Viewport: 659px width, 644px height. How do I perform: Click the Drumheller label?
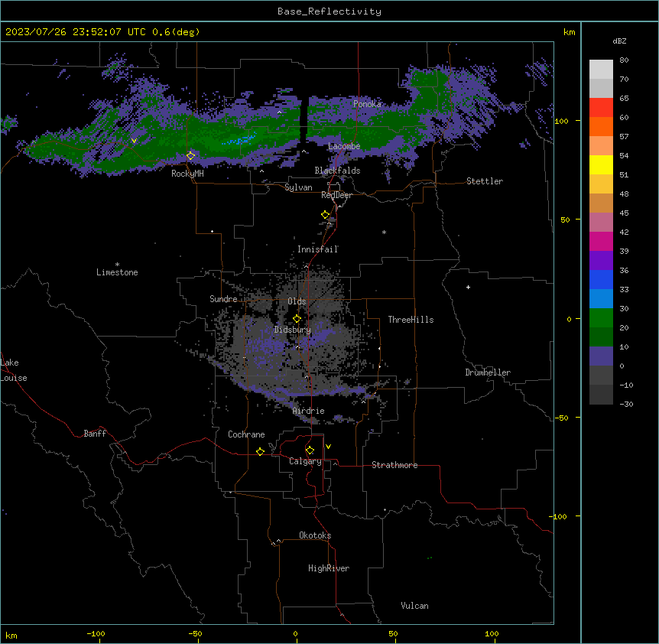pyautogui.click(x=488, y=372)
